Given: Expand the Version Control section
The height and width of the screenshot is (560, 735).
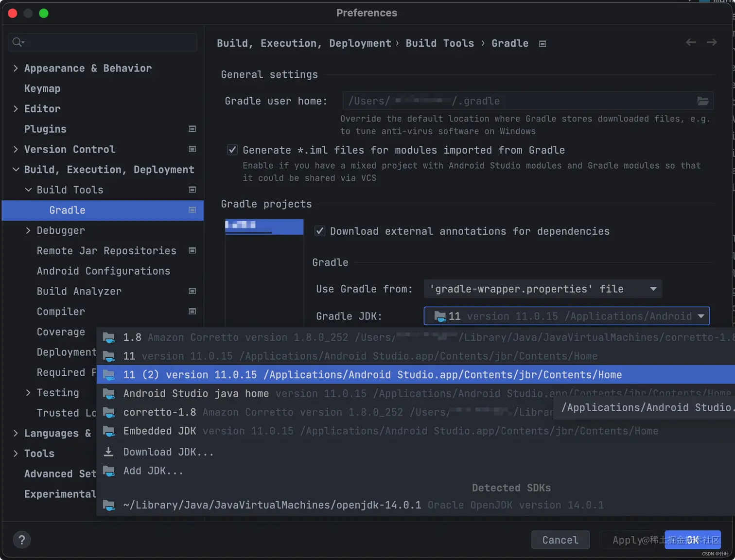Looking at the screenshot, I should point(16,149).
